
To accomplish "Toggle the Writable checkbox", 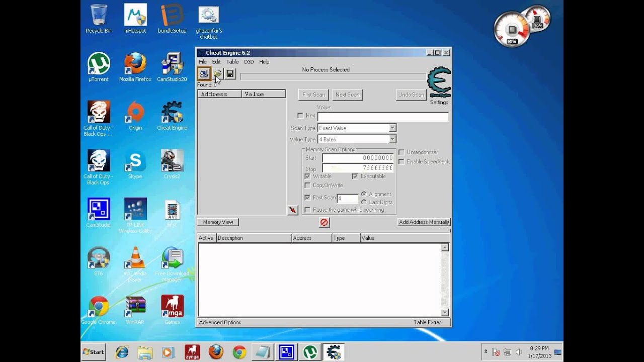I will point(307,176).
